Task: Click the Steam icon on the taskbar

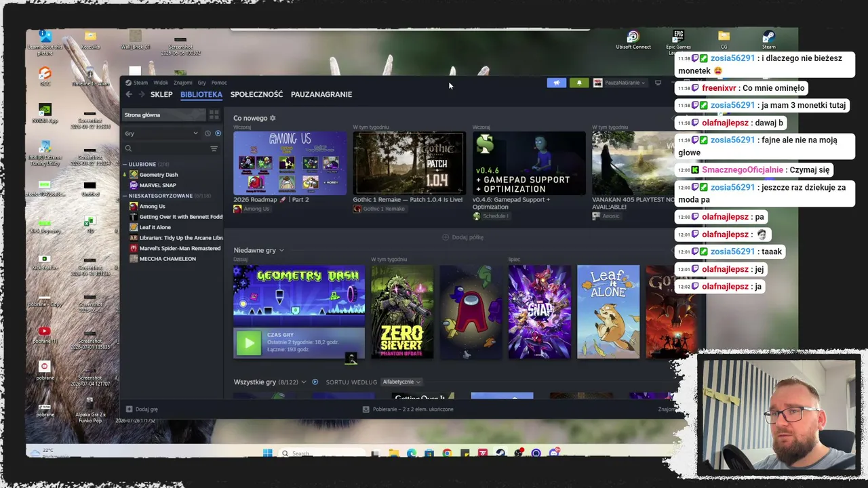Action: click(x=500, y=453)
